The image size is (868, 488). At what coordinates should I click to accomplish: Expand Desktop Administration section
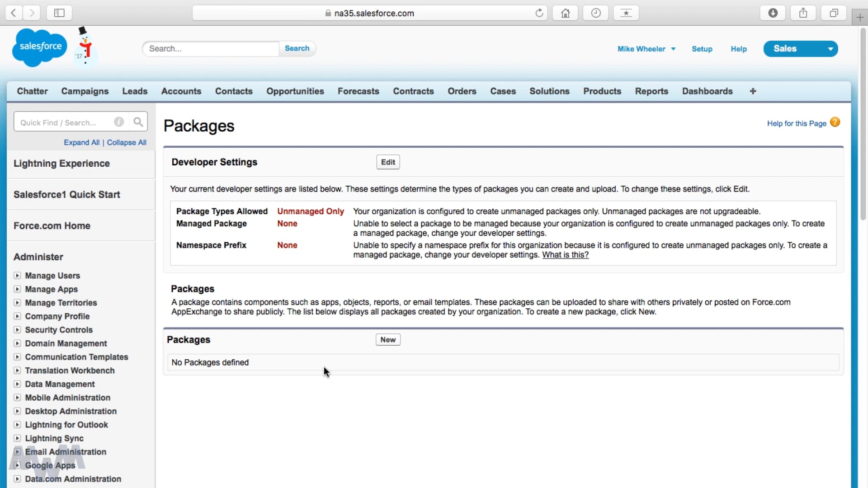click(17, 411)
